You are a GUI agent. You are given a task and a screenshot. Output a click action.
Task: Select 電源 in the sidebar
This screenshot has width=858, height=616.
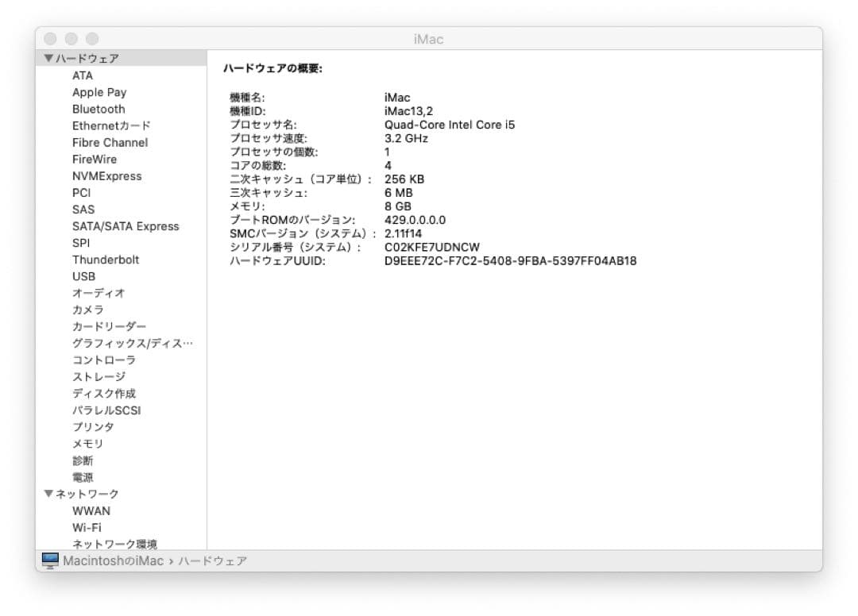point(83,477)
